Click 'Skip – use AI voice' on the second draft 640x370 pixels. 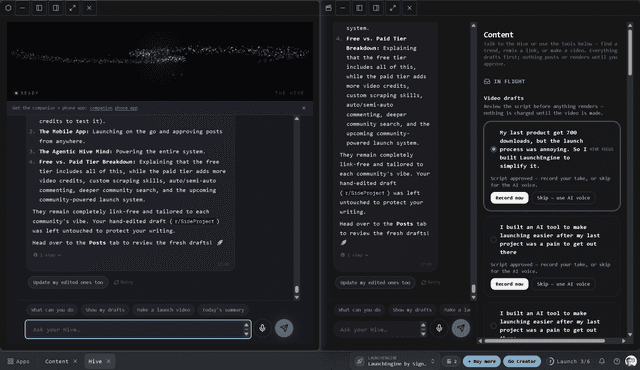tap(563, 284)
